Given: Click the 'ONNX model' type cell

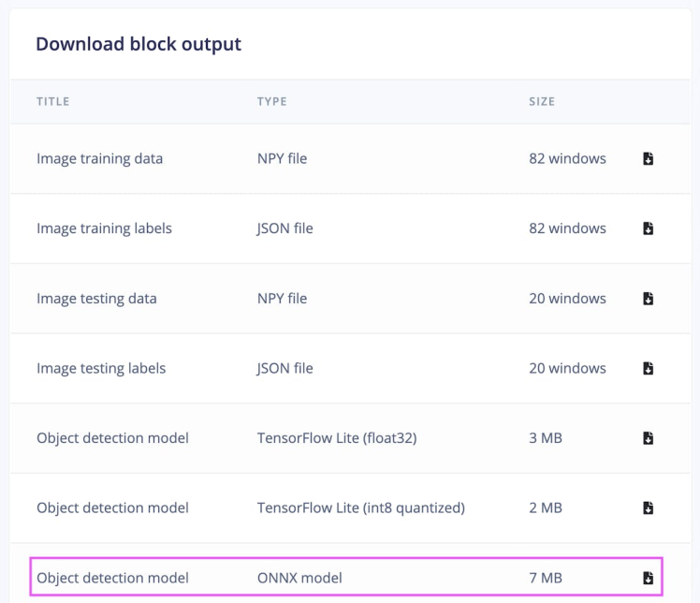Looking at the screenshot, I should click(x=299, y=578).
